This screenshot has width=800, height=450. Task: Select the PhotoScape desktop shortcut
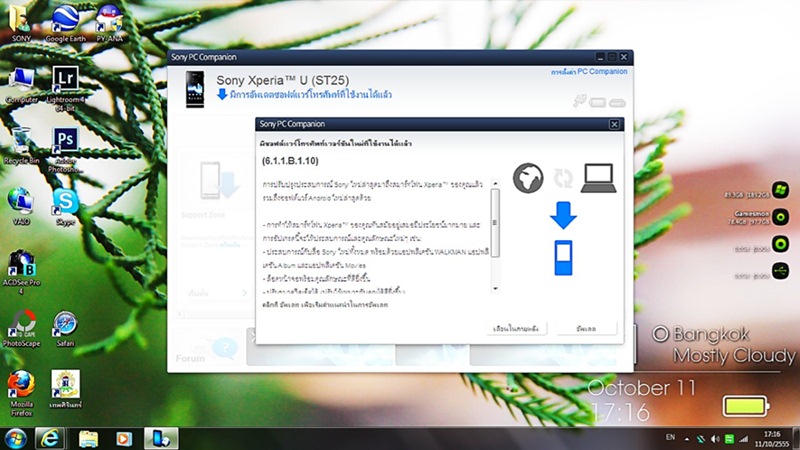pos(21,329)
